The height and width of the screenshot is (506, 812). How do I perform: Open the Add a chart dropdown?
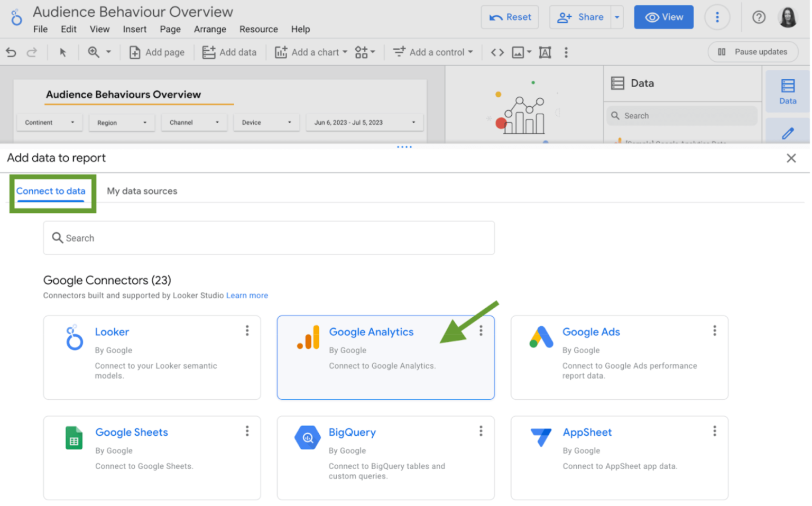[x=311, y=52]
